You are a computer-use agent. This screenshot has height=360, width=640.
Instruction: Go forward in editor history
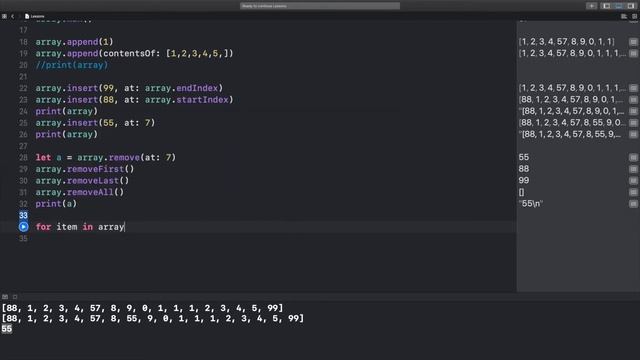(19, 16)
